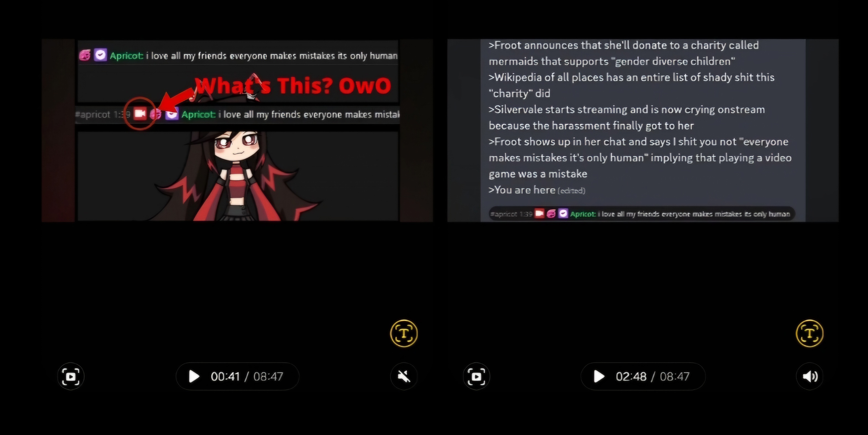
Task: Click the red camera icon in right video's chat bar
Action: coord(539,213)
